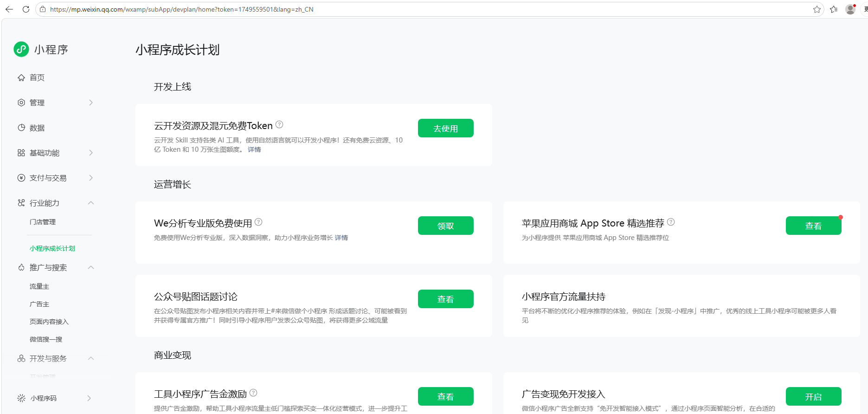Expand the 小程序码 chevron
The width and height of the screenshot is (868, 414).
(89, 398)
